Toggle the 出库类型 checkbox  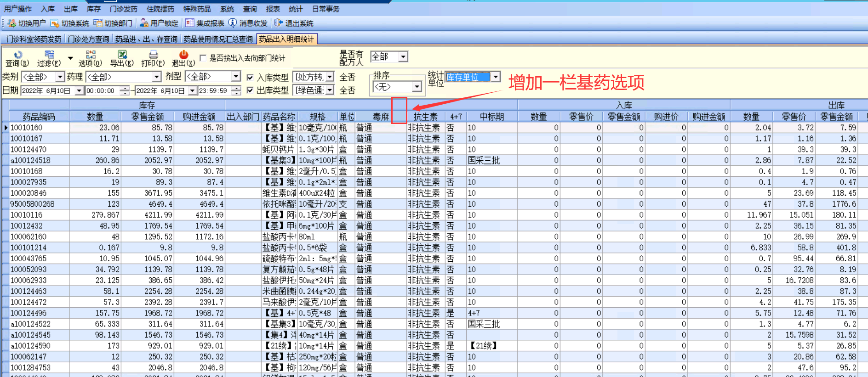(x=250, y=90)
